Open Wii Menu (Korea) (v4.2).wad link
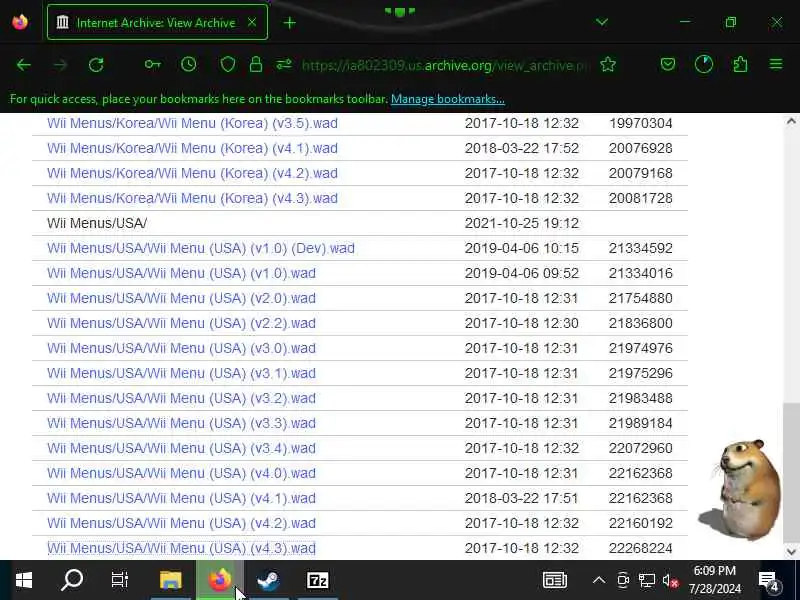The image size is (800, 600). pyautogui.click(x=192, y=173)
